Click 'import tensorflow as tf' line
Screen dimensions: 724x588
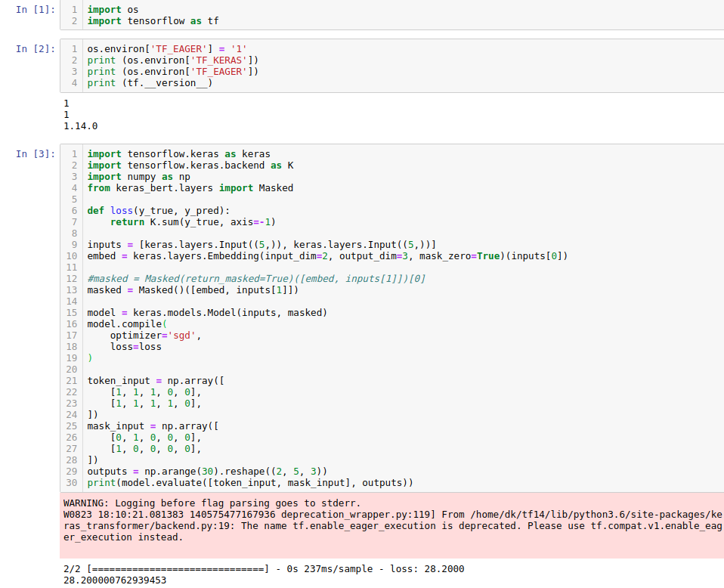[x=153, y=21]
